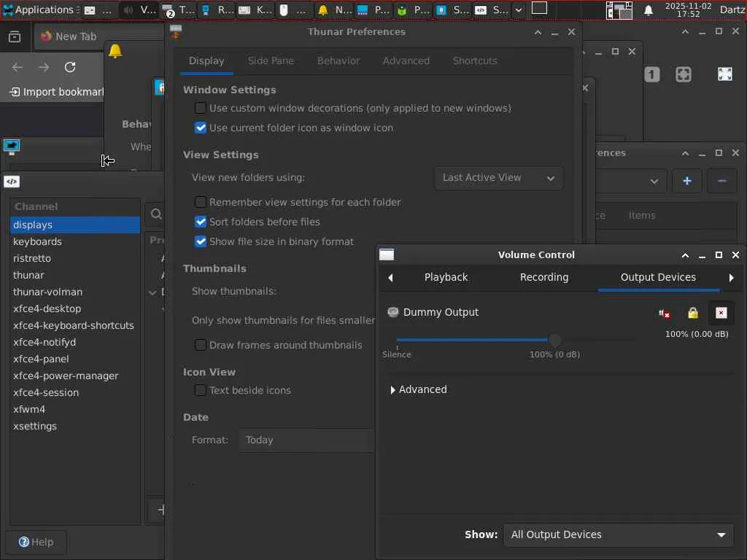The height and width of the screenshot is (560, 747).
Task: Click the Thunar Preferences window icon
Action: 176,32
